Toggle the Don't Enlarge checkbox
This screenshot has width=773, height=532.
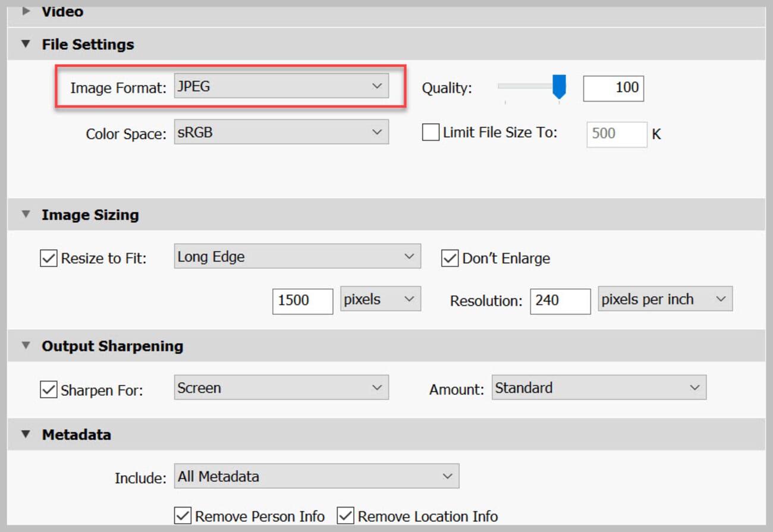[450, 259]
